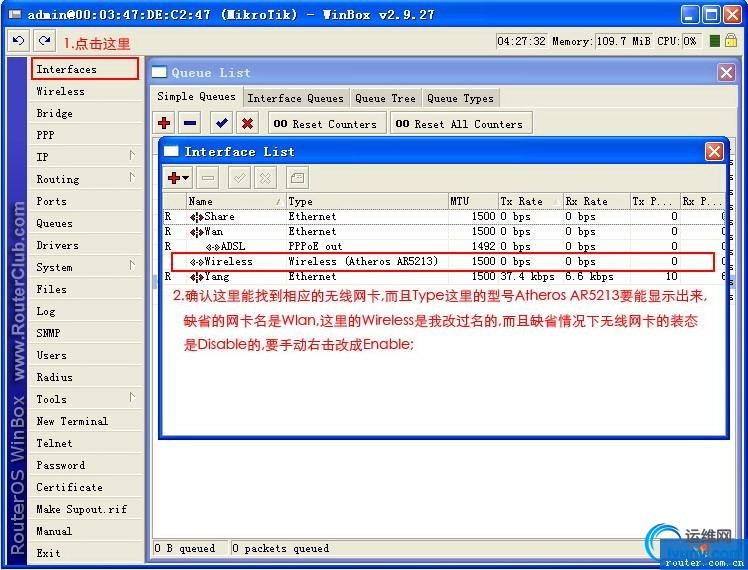Image resolution: width=748 pixels, height=570 pixels.
Task: Click Interface List window title icon
Action: pyautogui.click(x=171, y=152)
